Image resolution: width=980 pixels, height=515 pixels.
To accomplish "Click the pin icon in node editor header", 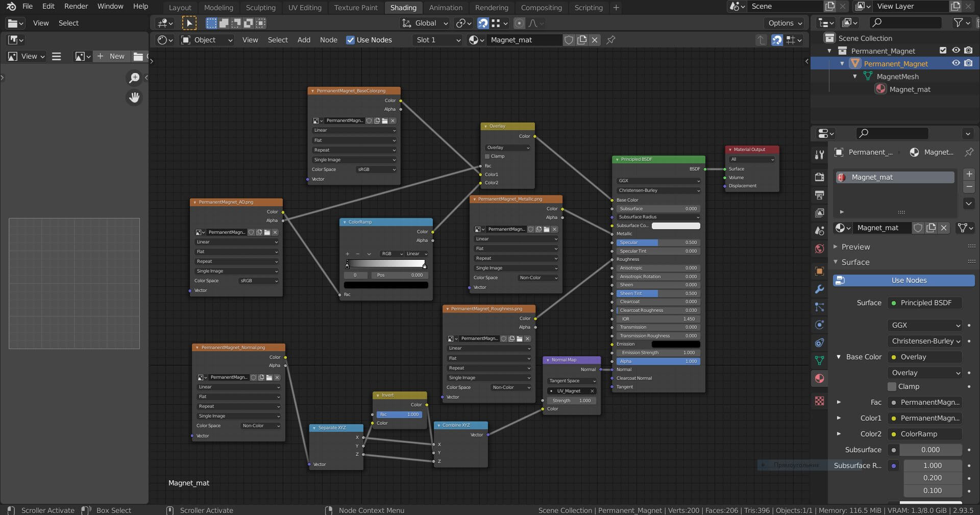I will tap(610, 40).
